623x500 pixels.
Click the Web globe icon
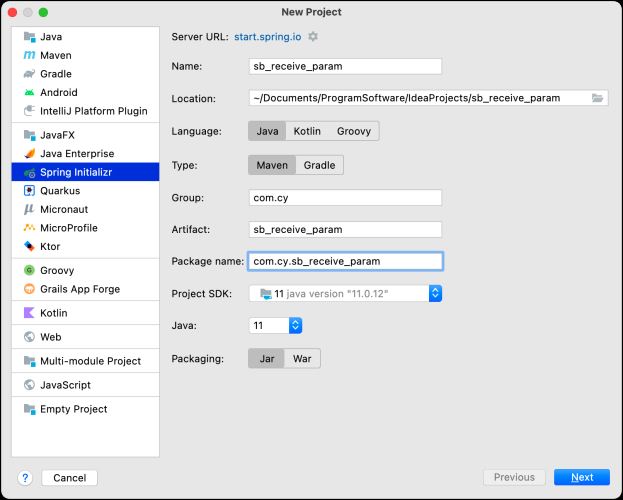(29, 337)
